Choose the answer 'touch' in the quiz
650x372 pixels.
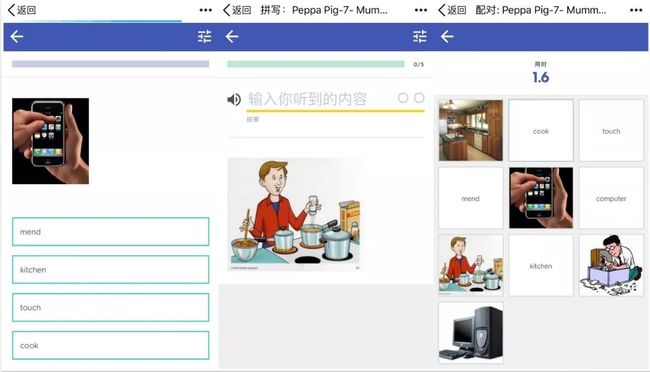(110, 307)
